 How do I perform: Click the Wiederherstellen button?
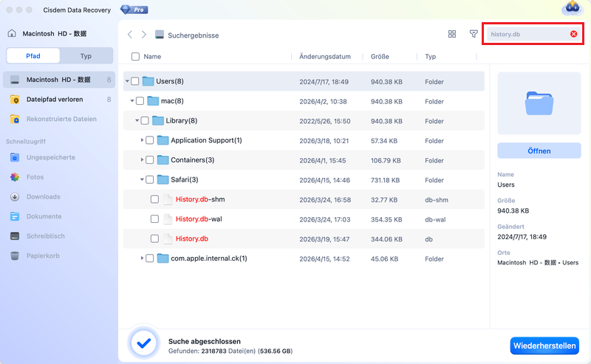click(544, 346)
